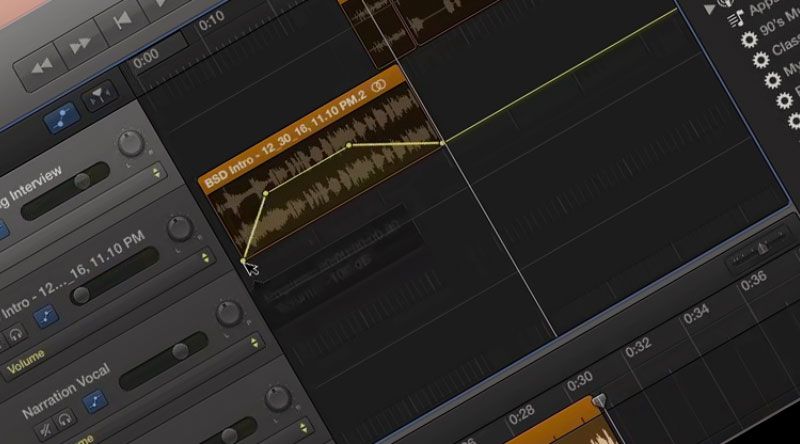Select the BSD Intro 11.10 PM.2 region header
800x444 pixels.
pos(302,129)
